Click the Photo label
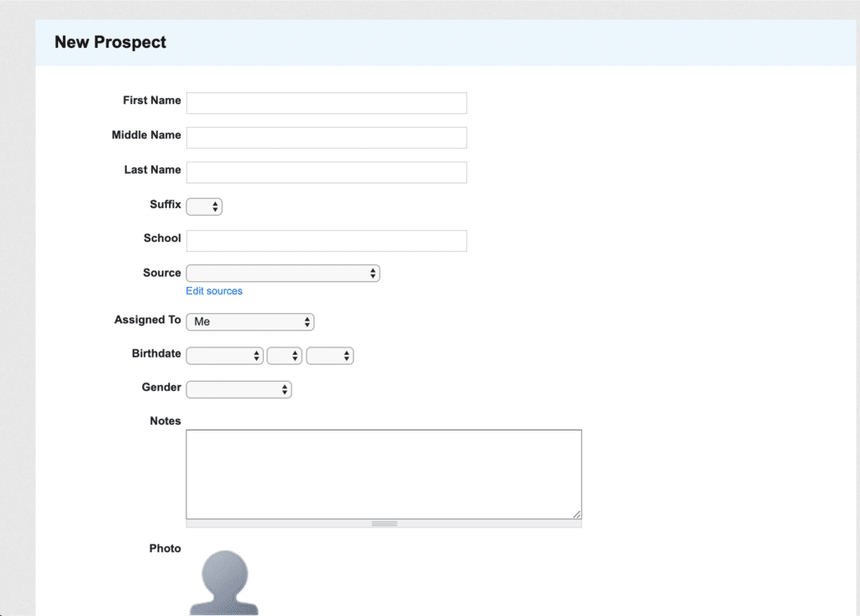This screenshot has width=860, height=616. (165, 549)
